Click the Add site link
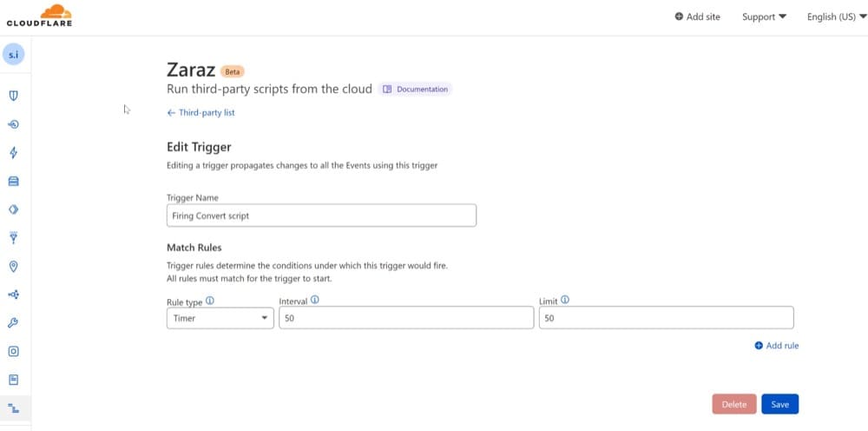The image size is (868, 431). point(698,17)
